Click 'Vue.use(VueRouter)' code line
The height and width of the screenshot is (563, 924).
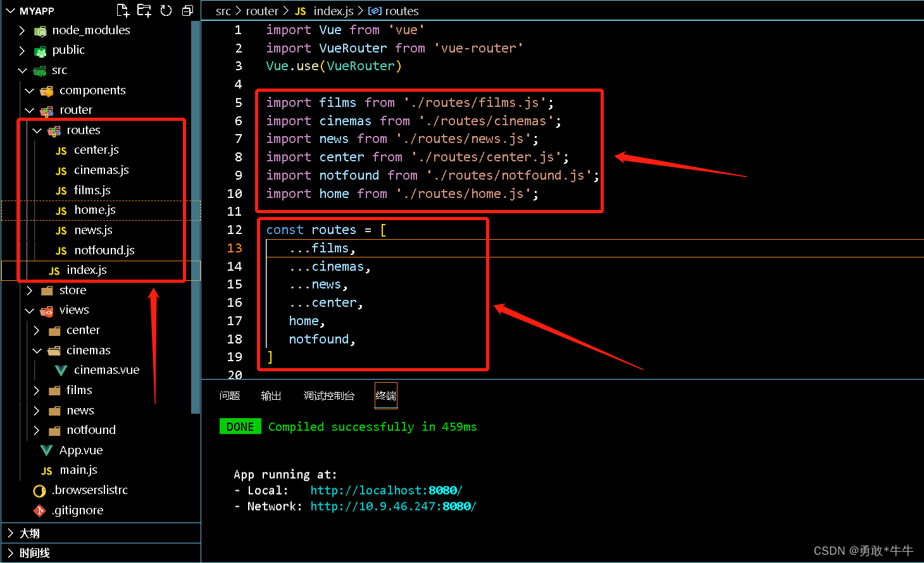pos(334,66)
